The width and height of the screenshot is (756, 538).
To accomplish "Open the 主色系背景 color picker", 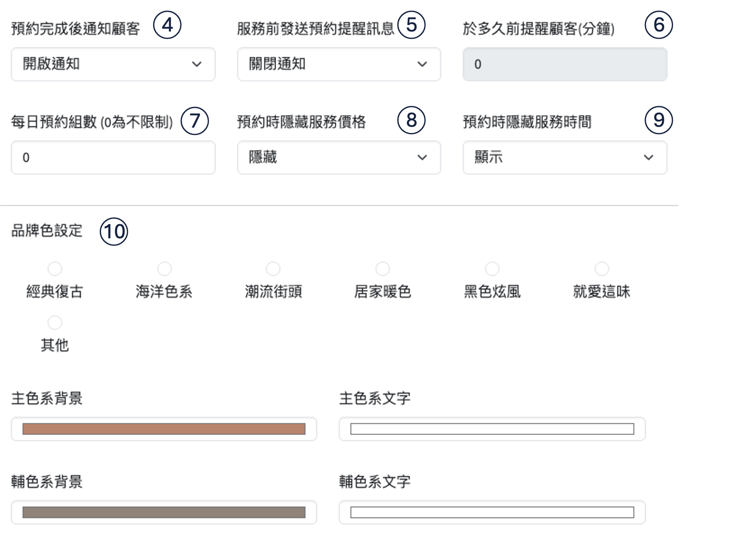I will pos(164,429).
